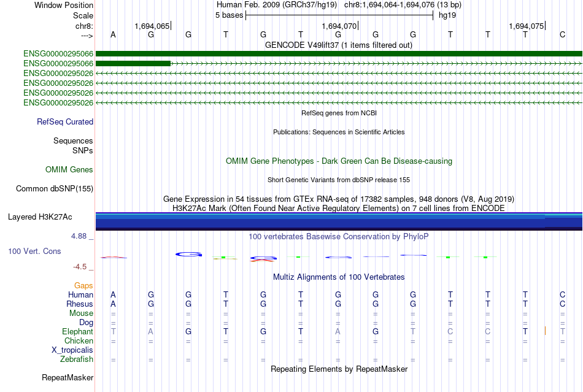Open 'Short Genetic Variants from dbSNP release 155' title

(339, 180)
